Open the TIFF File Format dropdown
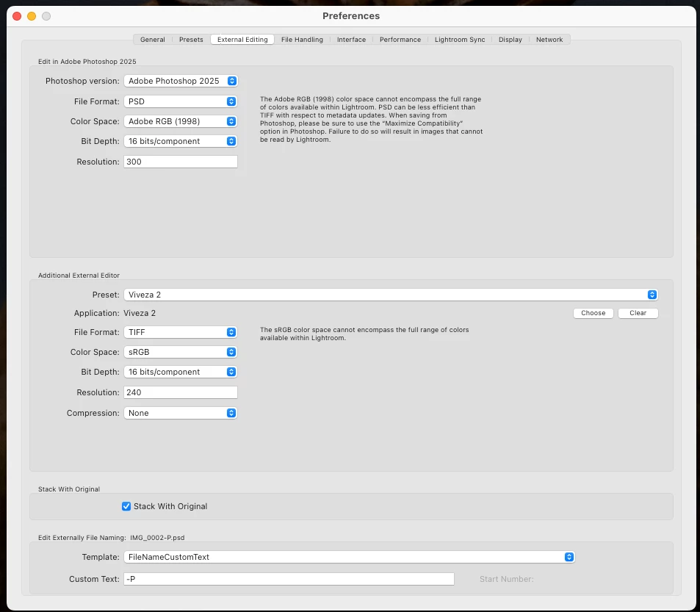Image resolution: width=700 pixels, height=612 pixels. [181, 332]
